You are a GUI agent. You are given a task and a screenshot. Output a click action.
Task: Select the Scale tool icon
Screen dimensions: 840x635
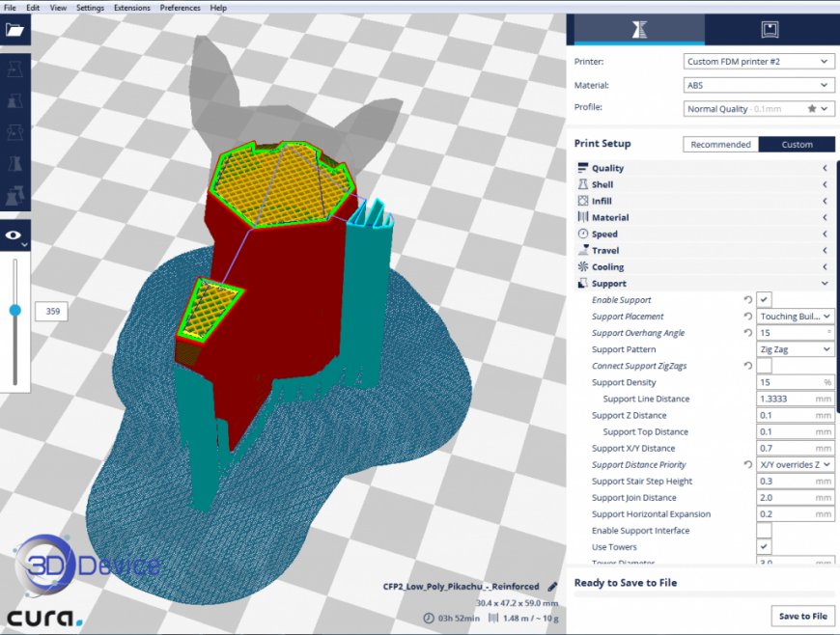14,101
